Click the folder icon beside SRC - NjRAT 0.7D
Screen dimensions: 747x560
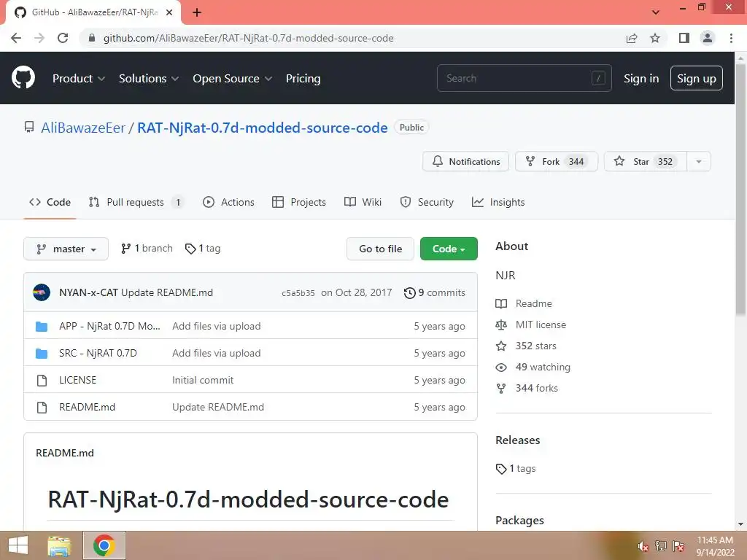coord(42,354)
